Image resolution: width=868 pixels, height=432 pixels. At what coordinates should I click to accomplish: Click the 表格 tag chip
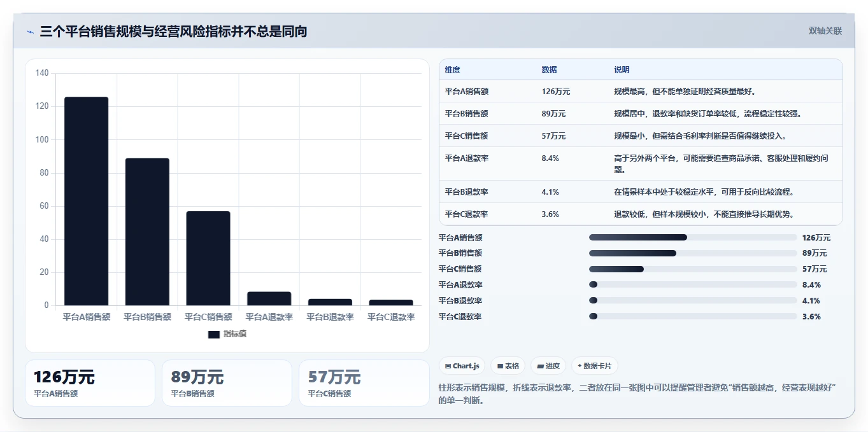pos(508,366)
